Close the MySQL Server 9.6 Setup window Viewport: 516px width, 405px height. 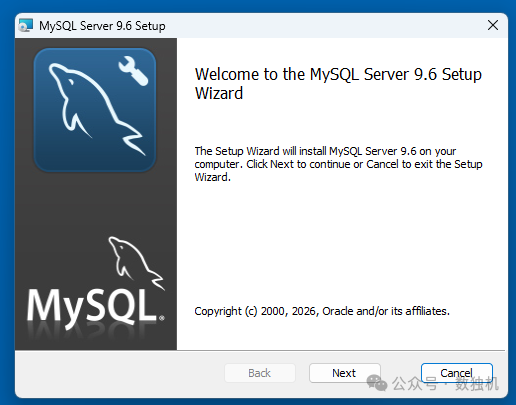[x=493, y=25]
